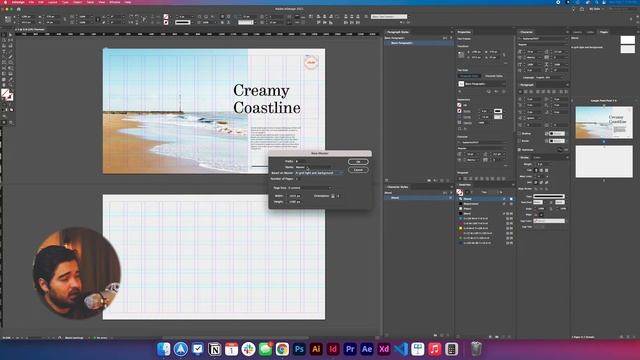Select the blank page 2 thumbnail in Pages panel
640x360 pixels.
(604, 162)
